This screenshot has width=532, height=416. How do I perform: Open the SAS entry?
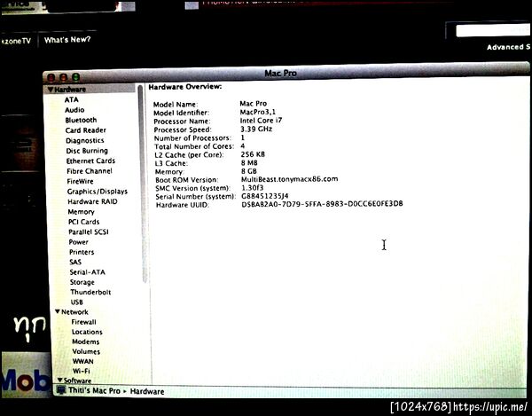(75, 262)
